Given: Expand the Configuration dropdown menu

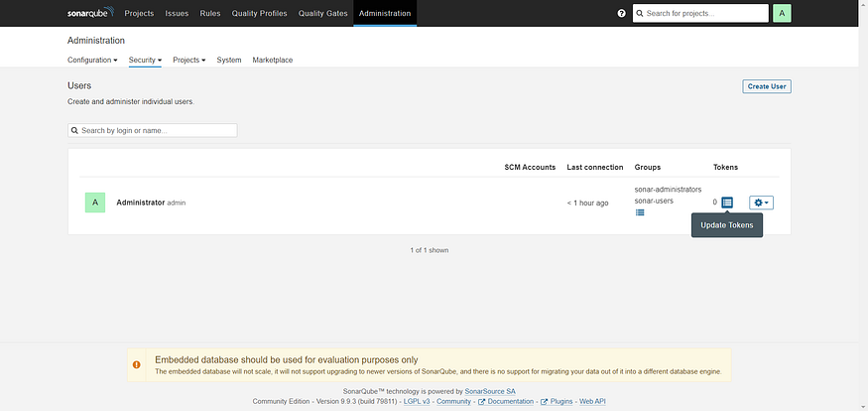Looking at the screenshot, I should 92,60.
